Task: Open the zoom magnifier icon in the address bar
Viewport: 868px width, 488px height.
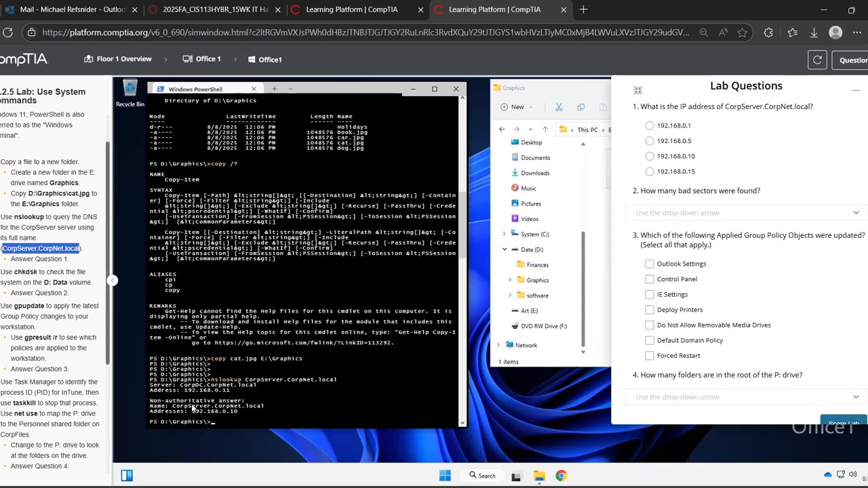Action: 704,33
